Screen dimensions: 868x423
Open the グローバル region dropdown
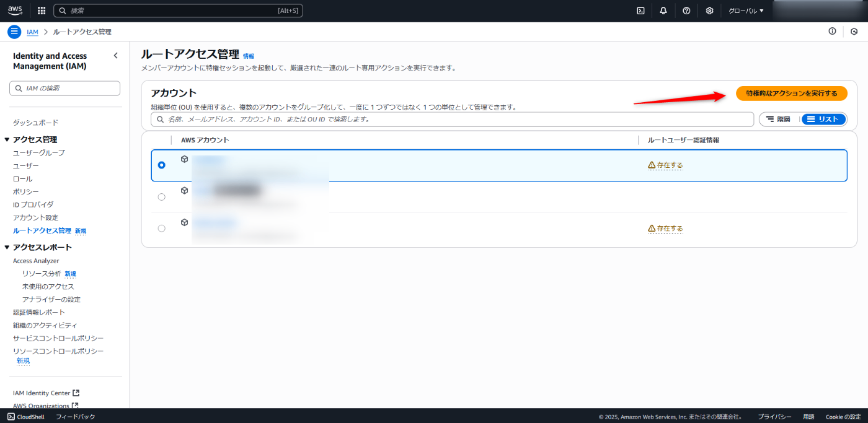tap(746, 11)
